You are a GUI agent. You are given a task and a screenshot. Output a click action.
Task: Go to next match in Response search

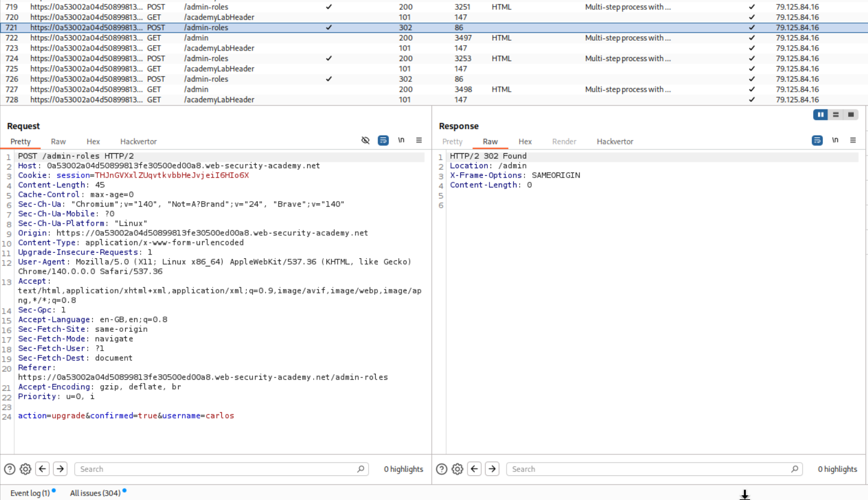tap(492, 469)
